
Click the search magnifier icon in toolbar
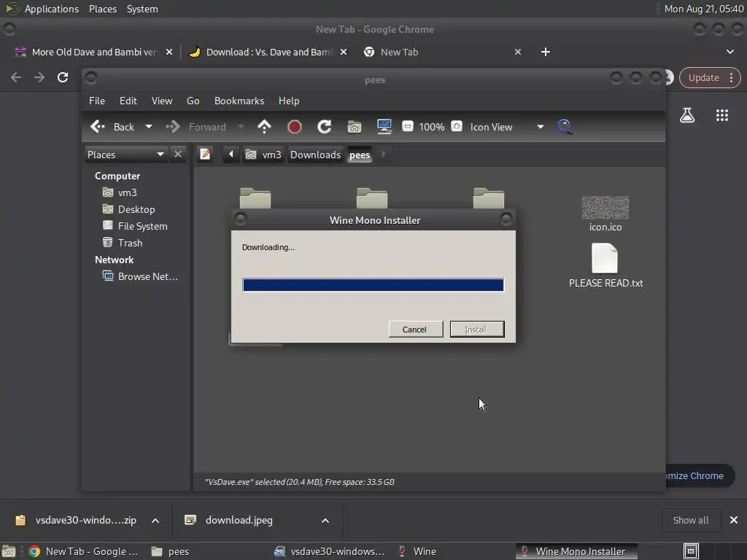(x=565, y=127)
